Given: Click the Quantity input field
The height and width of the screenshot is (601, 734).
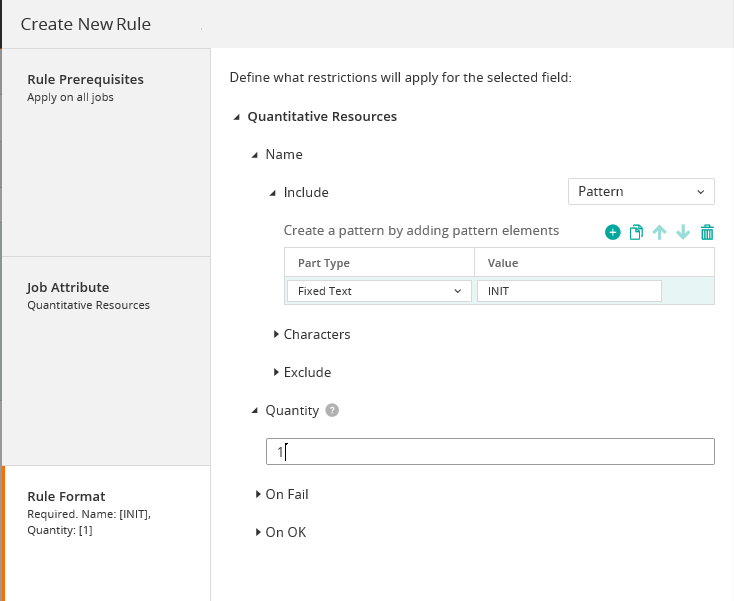Looking at the screenshot, I should click(x=490, y=452).
